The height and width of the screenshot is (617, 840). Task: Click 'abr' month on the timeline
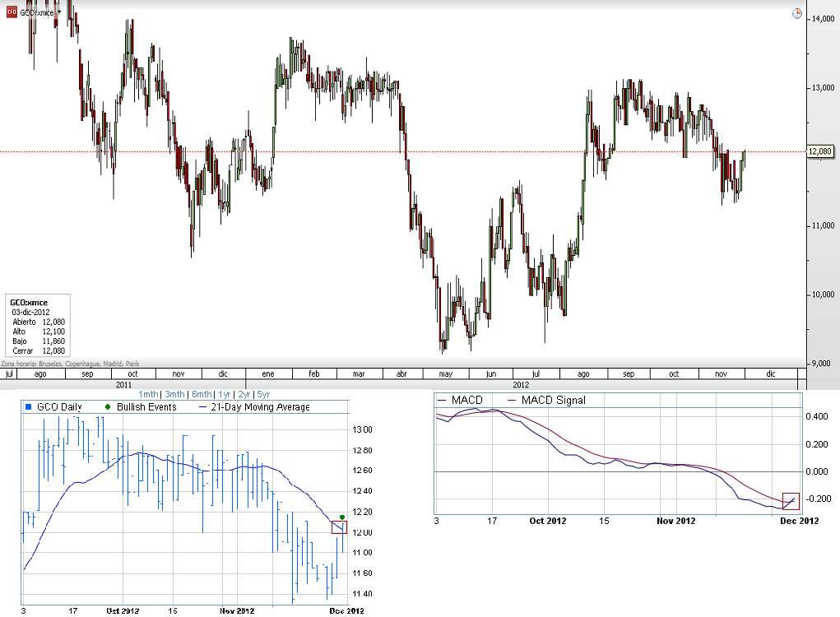[401, 373]
